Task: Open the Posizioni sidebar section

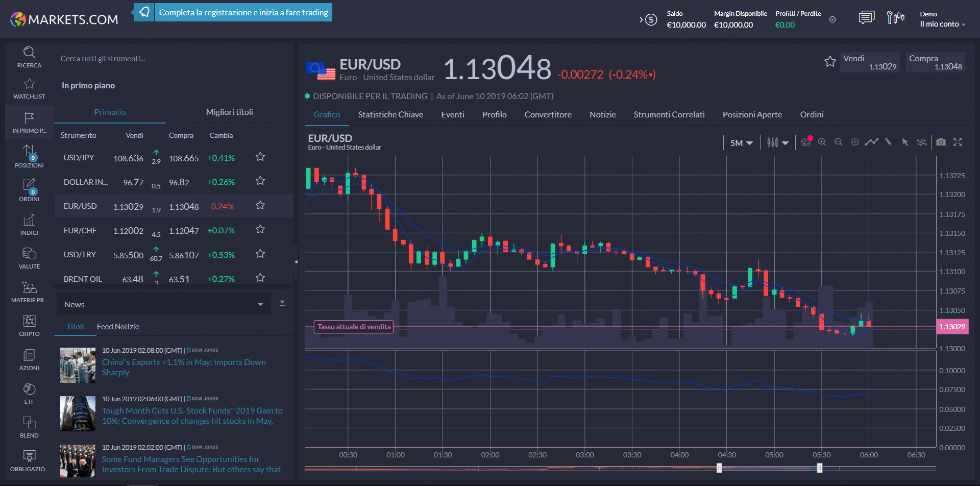Action: (29, 156)
